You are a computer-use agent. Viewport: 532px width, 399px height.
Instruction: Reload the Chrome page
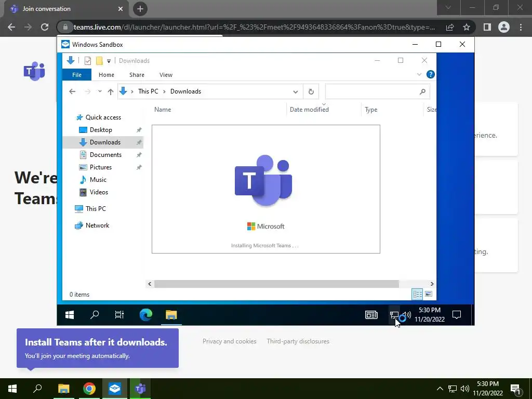tap(45, 27)
